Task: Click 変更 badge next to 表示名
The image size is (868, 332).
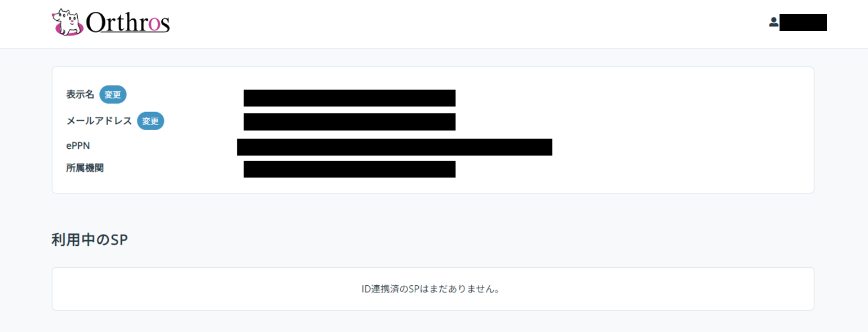Action: click(x=113, y=95)
